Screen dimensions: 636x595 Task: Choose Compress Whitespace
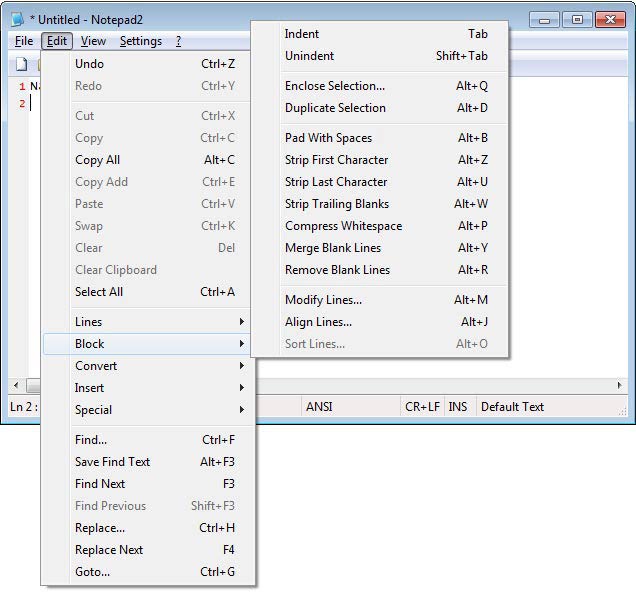tap(379, 226)
